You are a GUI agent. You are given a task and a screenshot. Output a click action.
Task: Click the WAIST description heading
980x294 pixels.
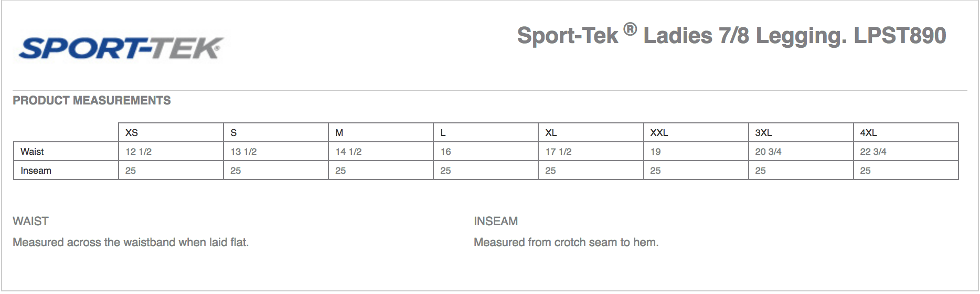pyautogui.click(x=30, y=221)
